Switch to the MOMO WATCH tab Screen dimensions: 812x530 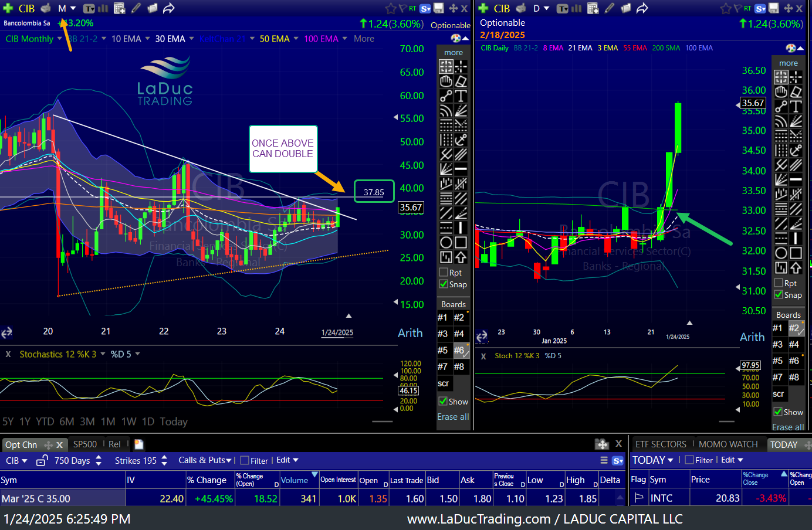click(x=728, y=444)
